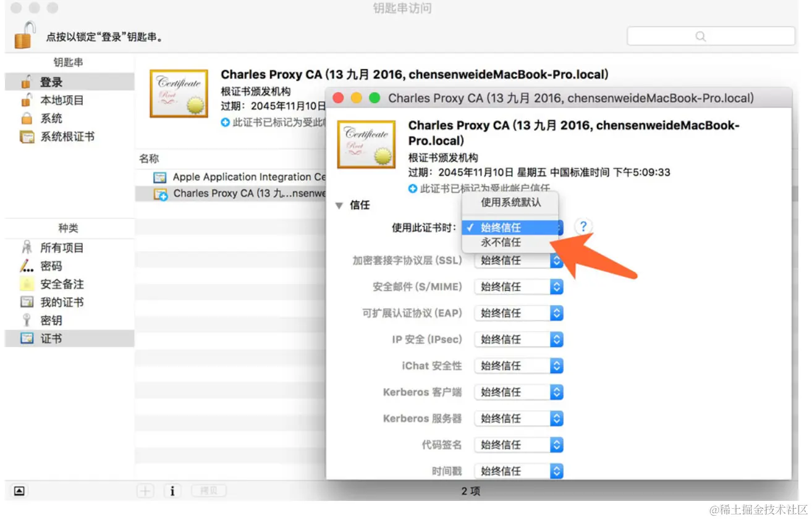
Task: Click the 拷贝 button at bottom
Action: (209, 491)
